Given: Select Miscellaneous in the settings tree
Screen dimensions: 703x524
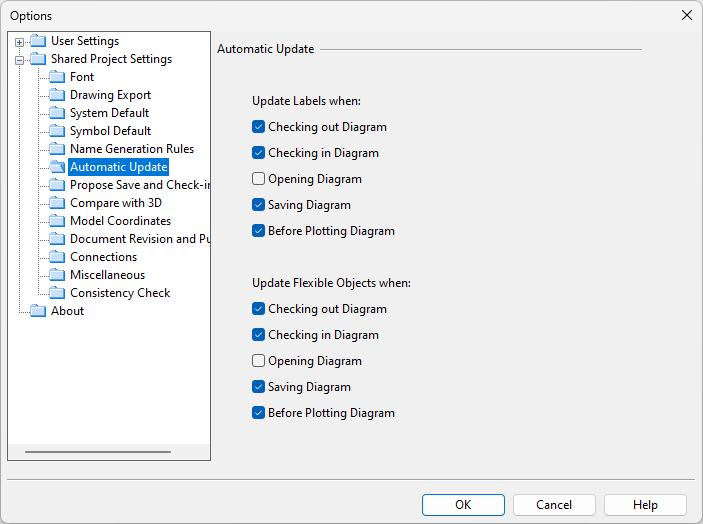Looking at the screenshot, I should (x=107, y=275).
